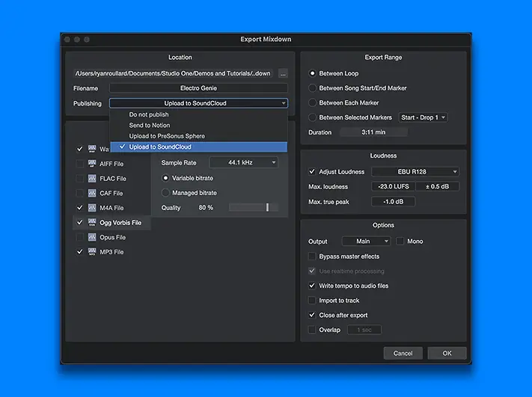Click the CAF File format icon

point(92,193)
